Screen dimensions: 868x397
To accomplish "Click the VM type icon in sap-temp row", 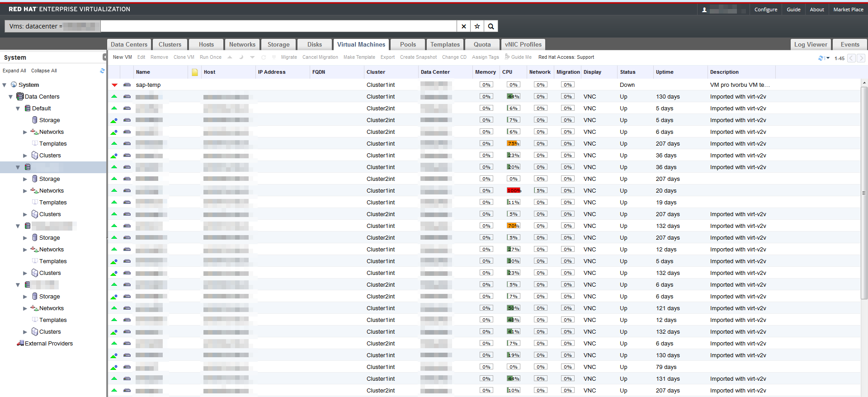I will point(127,85).
